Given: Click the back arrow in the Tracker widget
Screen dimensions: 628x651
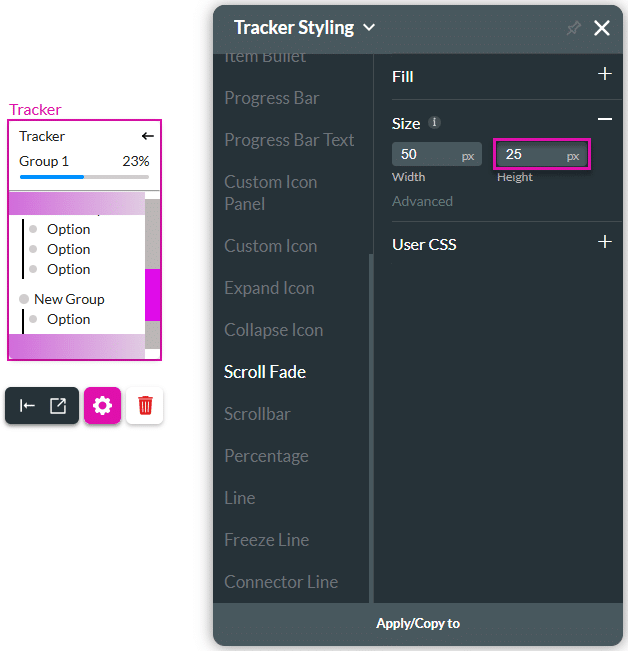Looking at the screenshot, I should point(148,136).
